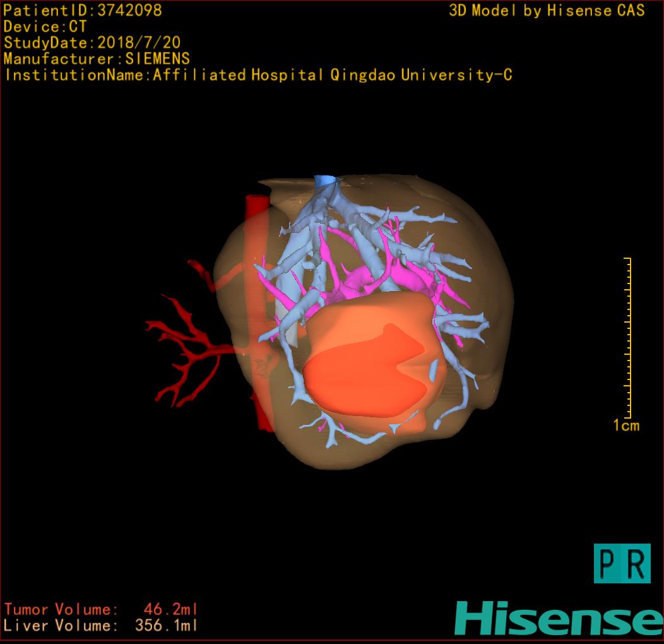Click the Manufacturer:SIEMENS label
The width and height of the screenshot is (664, 644).
click(x=97, y=59)
